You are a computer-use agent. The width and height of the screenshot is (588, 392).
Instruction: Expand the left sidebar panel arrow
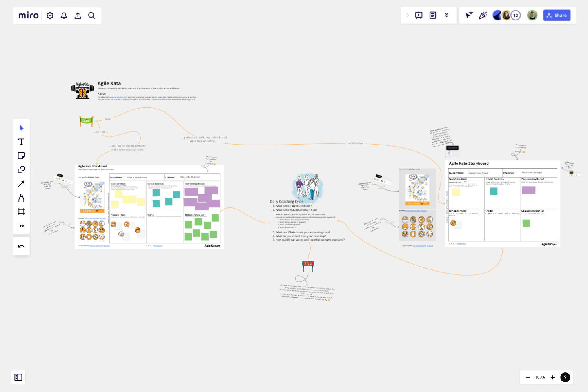click(408, 15)
